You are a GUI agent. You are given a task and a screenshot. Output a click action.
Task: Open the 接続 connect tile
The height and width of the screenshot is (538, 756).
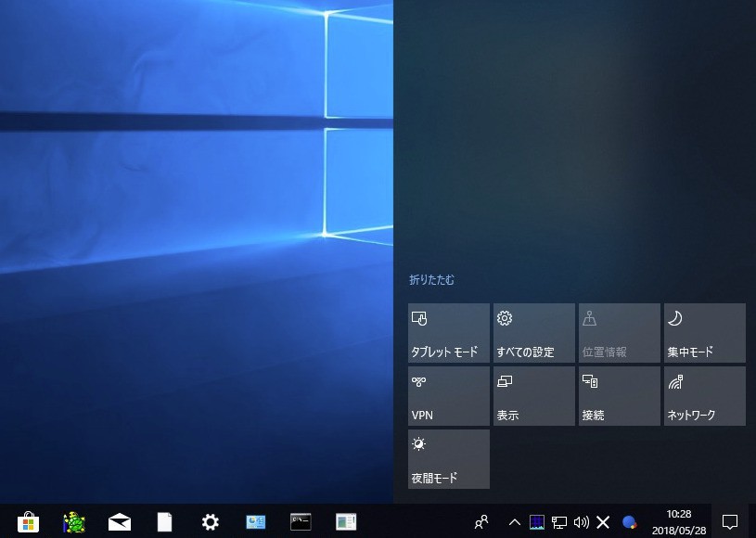pyautogui.click(x=620, y=396)
